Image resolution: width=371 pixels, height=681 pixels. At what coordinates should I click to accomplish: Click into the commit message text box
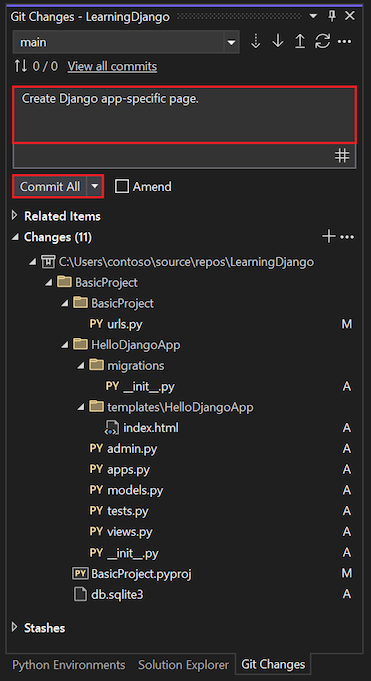pyautogui.click(x=185, y=115)
